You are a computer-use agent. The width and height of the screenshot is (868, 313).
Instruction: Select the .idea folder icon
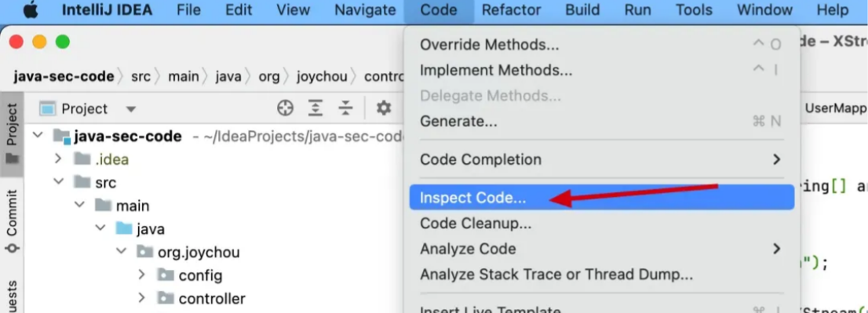(82, 159)
